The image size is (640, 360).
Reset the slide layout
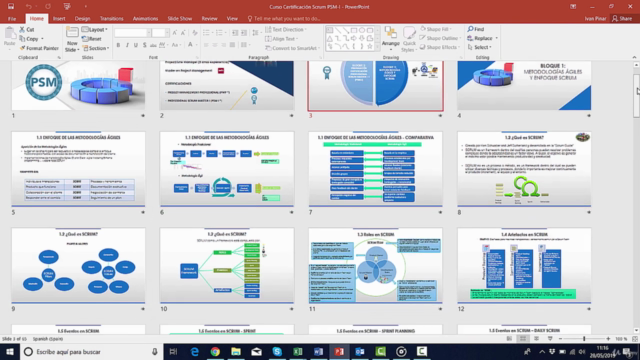click(91, 39)
